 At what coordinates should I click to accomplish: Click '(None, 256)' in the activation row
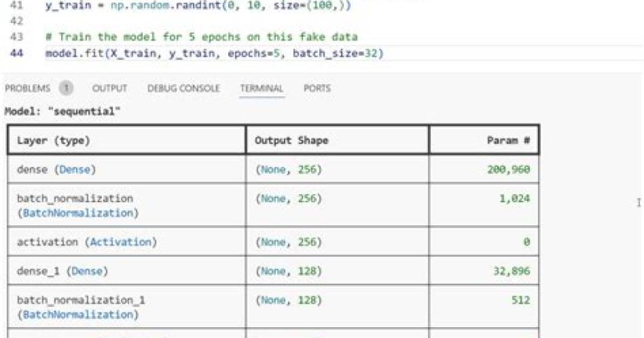(289, 242)
